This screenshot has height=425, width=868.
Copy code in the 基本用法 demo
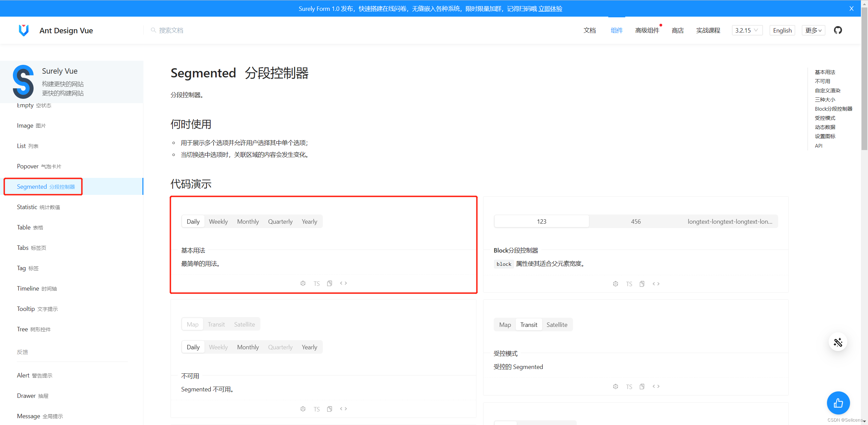coord(330,283)
